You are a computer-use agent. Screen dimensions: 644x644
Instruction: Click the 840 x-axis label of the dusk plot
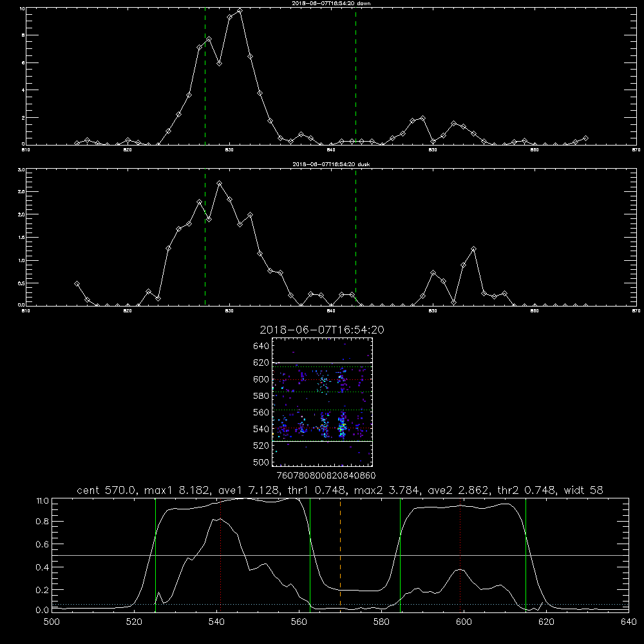click(331, 311)
